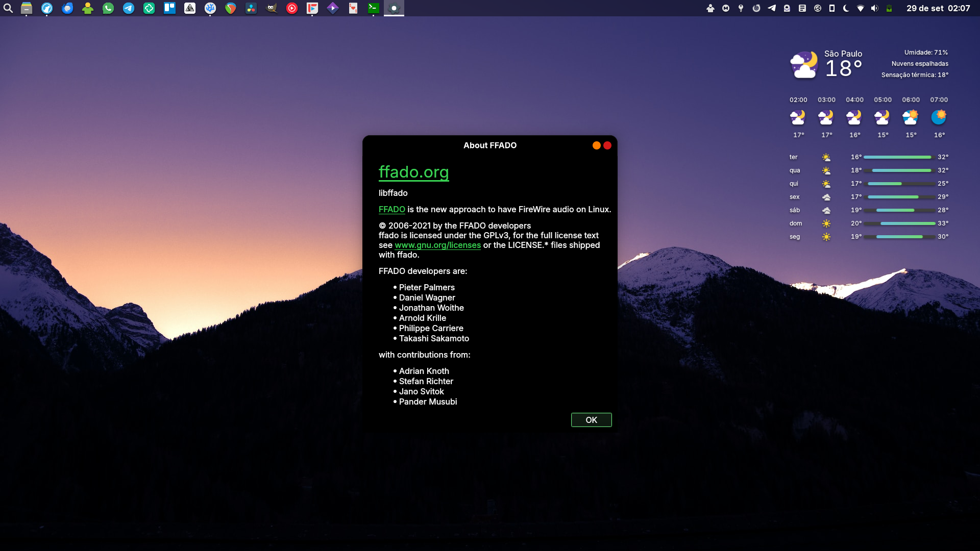This screenshot has width=980, height=551.
Task: Open the search magnifier in top panel
Action: click(8, 8)
